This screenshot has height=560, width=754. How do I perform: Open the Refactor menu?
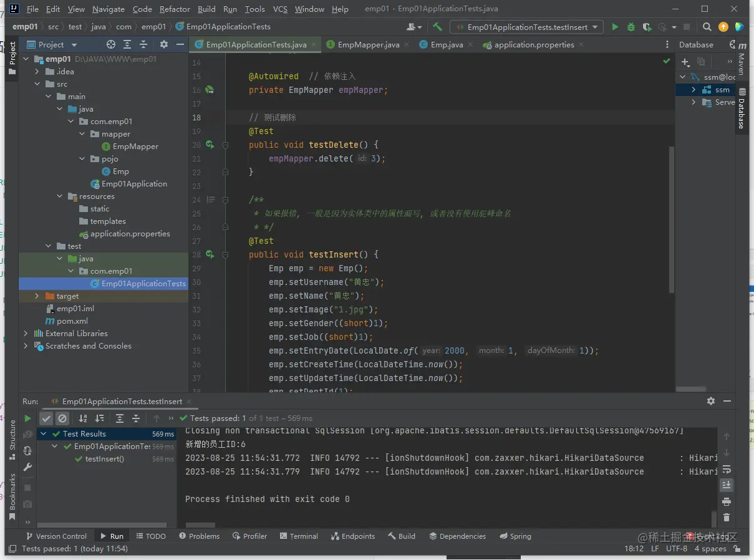click(175, 9)
